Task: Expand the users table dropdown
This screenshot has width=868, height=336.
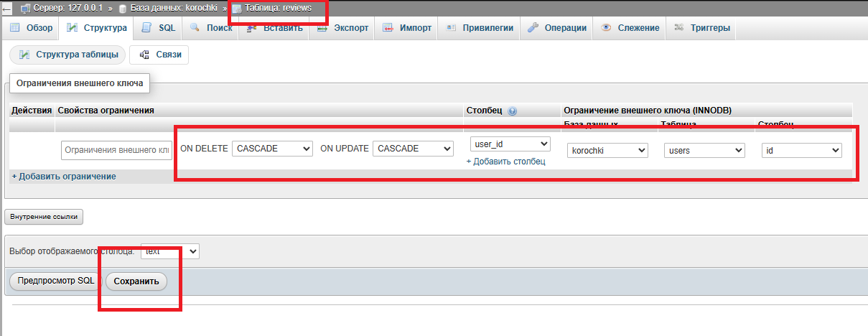Action: [704, 151]
